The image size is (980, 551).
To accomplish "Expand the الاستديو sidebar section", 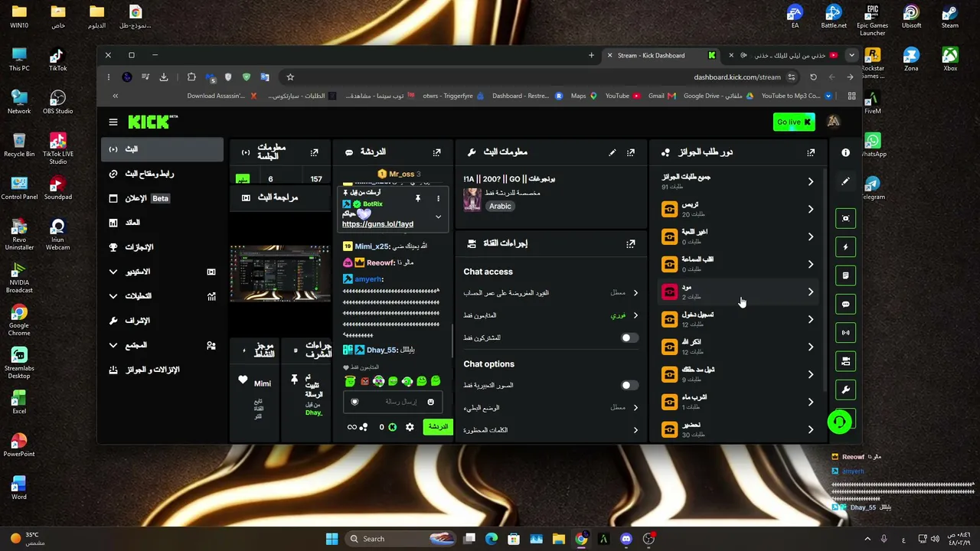I will [x=113, y=272].
